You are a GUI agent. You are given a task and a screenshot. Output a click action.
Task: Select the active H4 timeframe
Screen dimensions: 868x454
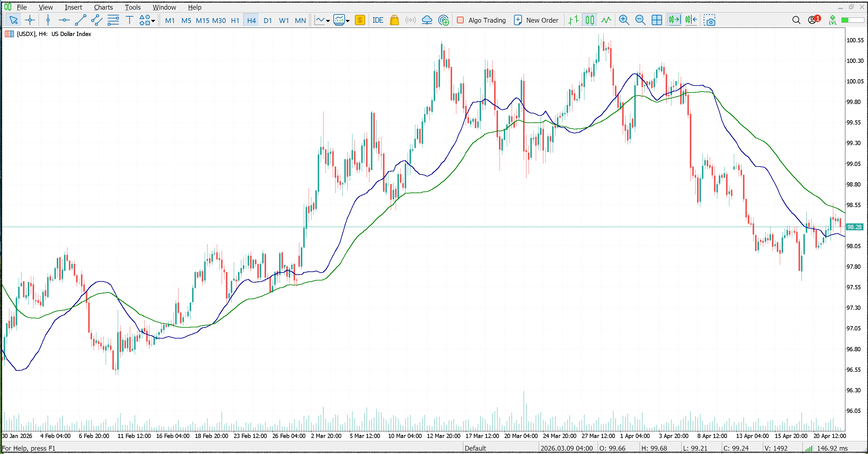(251, 21)
